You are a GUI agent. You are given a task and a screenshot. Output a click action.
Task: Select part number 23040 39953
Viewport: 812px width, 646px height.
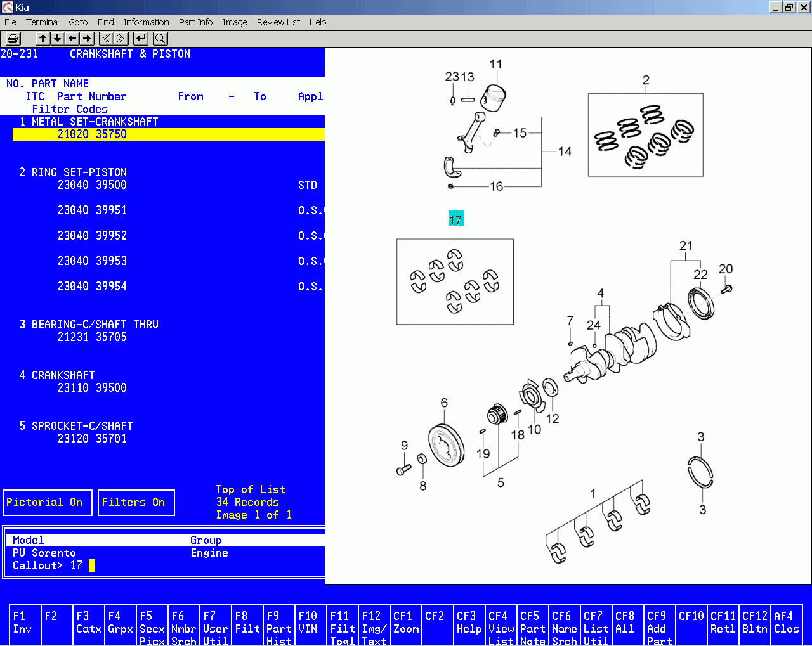pos(92,261)
